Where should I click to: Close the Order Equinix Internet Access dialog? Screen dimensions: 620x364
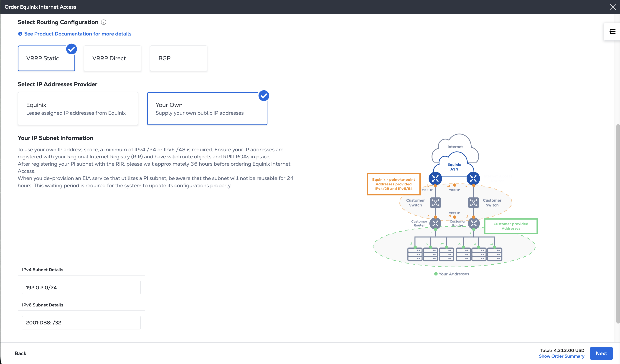click(613, 7)
